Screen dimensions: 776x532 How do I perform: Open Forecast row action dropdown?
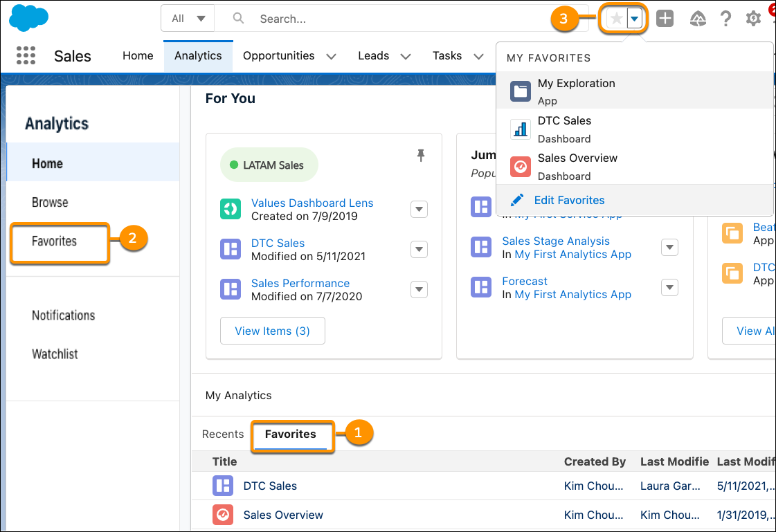(x=669, y=287)
